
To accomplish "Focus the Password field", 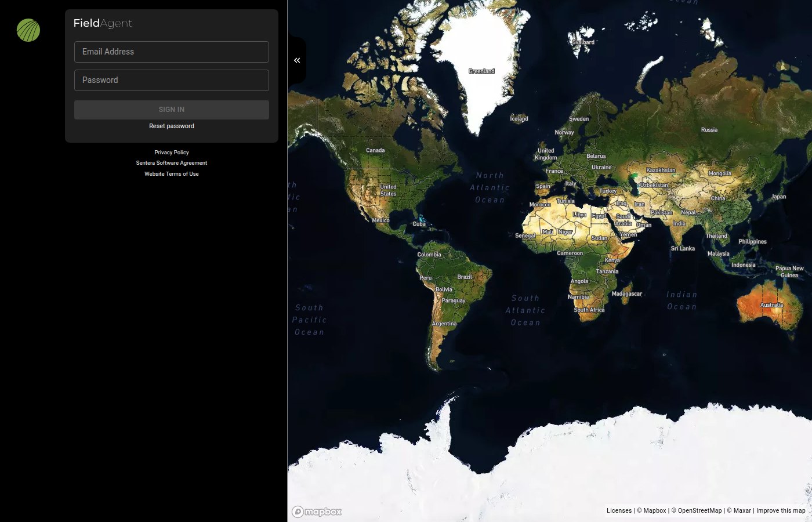I will pyautogui.click(x=172, y=80).
